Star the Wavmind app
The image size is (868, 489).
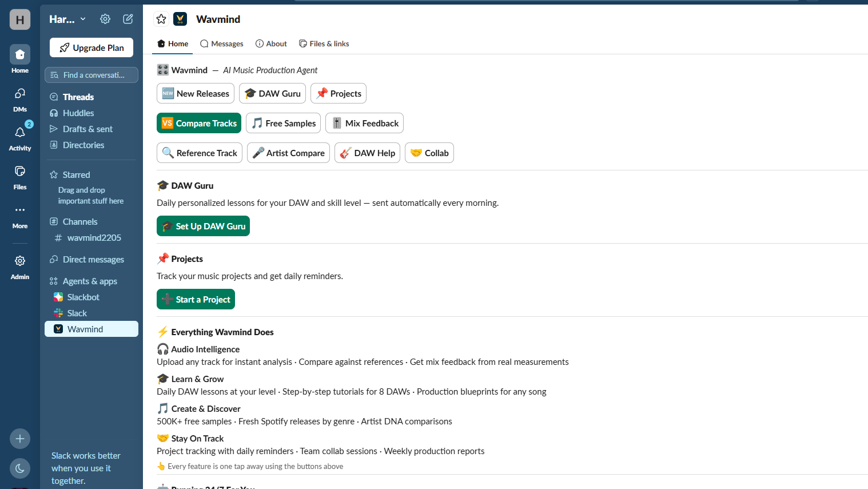161,19
